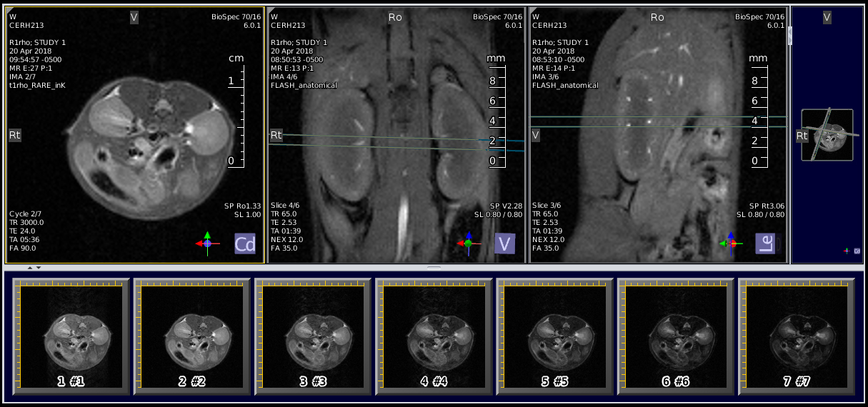Choose thumbnail 6 #6 in the image strip
This screenshot has height=407, width=868.
(x=675, y=336)
